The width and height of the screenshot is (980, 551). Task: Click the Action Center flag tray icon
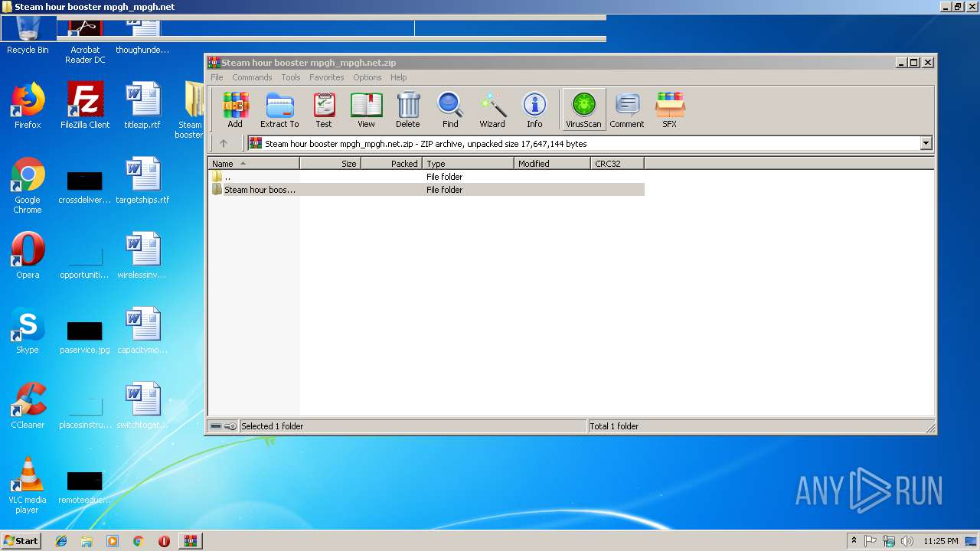pyautogui.click(x=871, y=541)
